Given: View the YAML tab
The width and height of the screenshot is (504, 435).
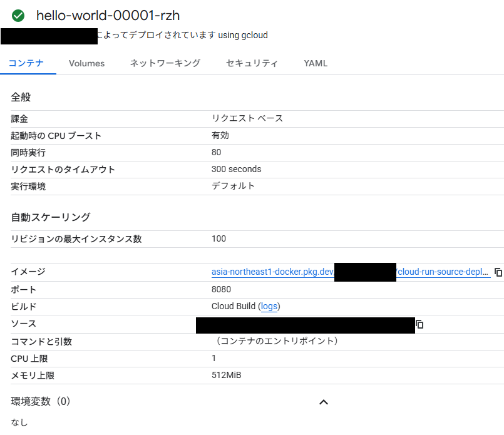Looking at the screenshot, I should [316, 63].
